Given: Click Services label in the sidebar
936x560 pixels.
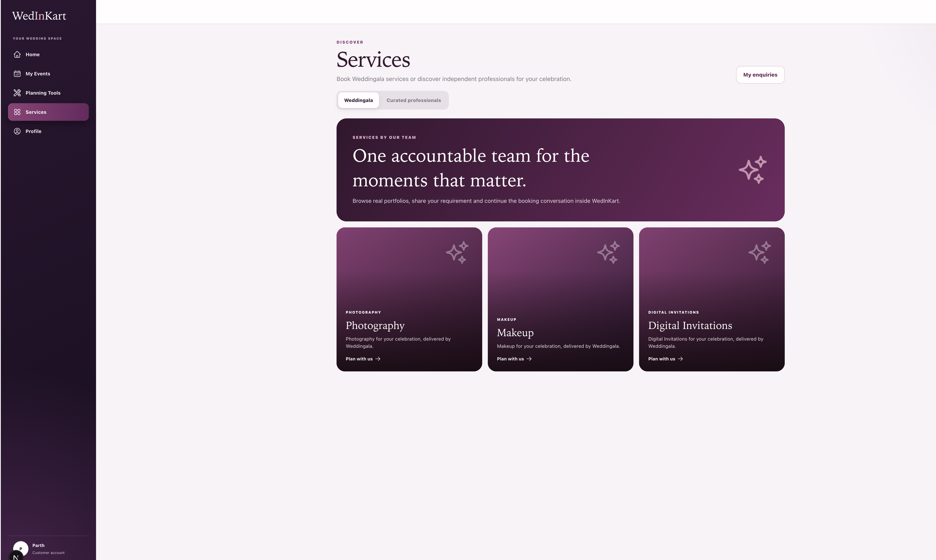Looking at the screenshot, I should [x=36, y=112].
